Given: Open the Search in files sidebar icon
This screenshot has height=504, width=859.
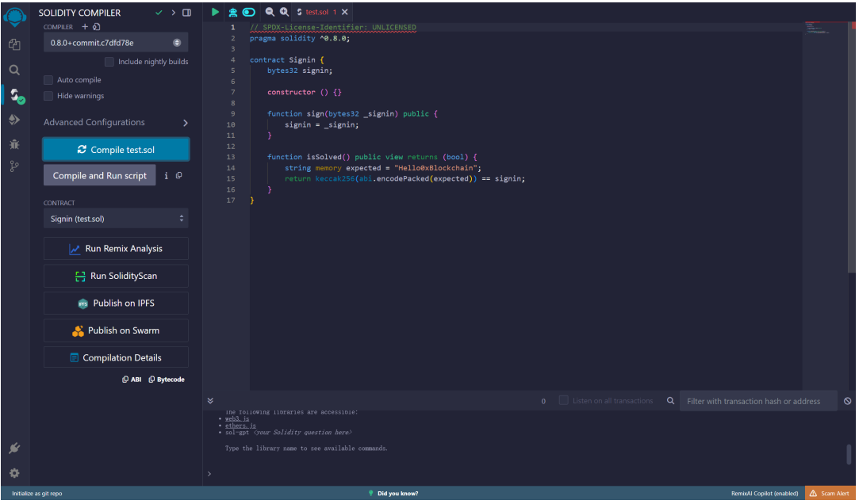Looking at the screenshot, I should click(x=15, y=70).
